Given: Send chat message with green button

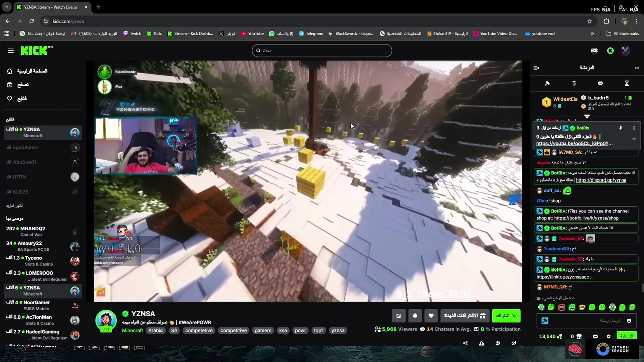Looking at the screenshot, I should pyautogui.click(x=627, y=336).
